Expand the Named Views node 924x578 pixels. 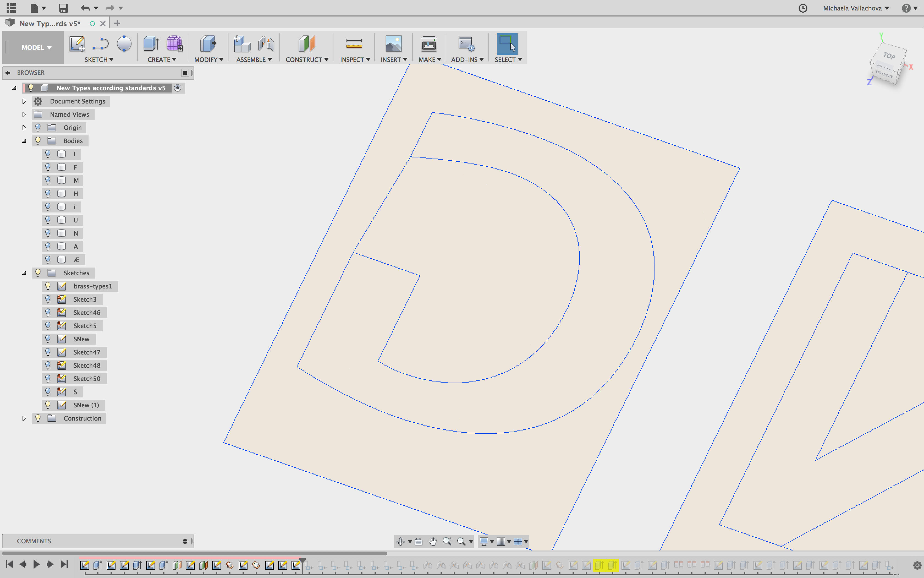point(24,115)
